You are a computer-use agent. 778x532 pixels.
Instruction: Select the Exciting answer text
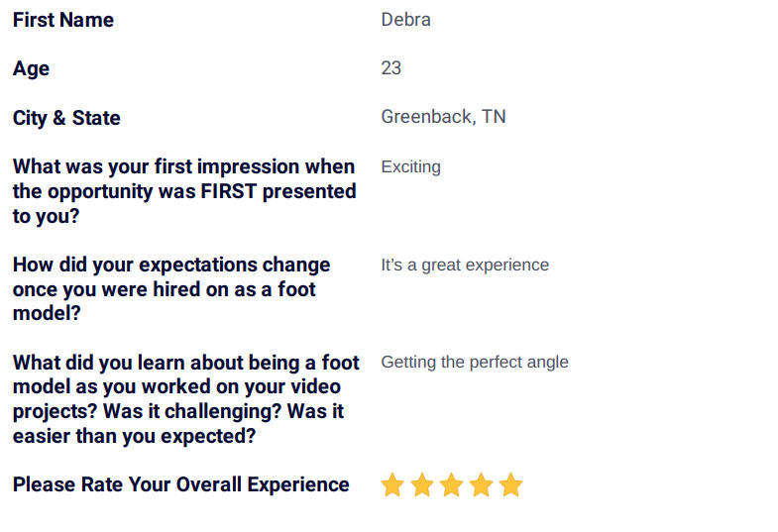coord(411,167)
